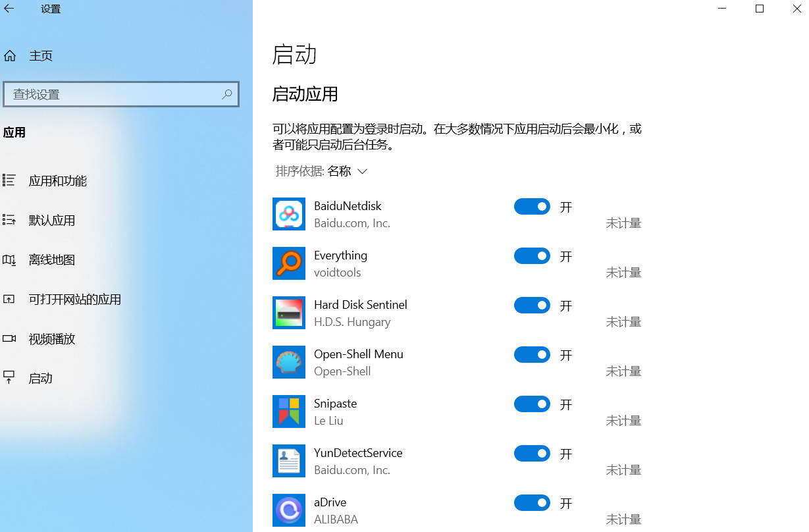
Task: Click the Everything name text
Action: pos(340,255)
